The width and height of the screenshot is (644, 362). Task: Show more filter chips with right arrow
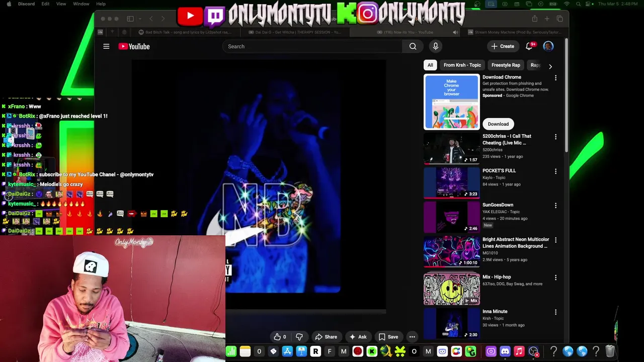point(550,66)
